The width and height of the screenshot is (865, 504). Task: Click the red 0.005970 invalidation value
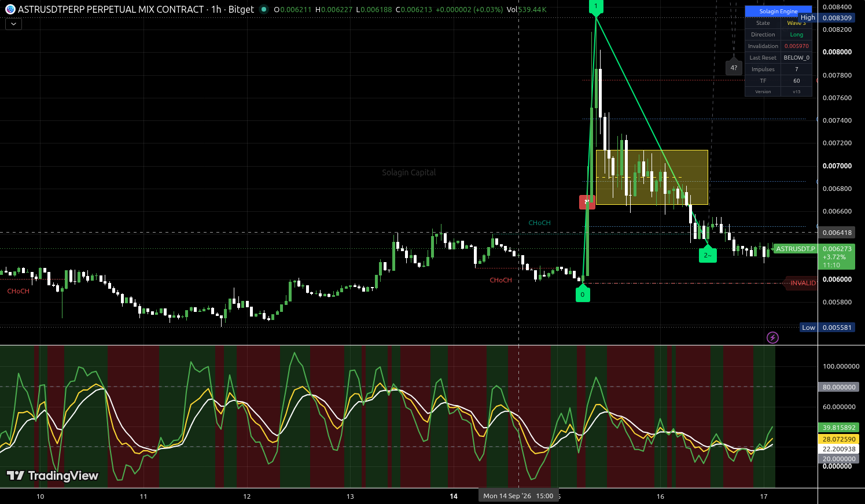(x=797, y=46)
